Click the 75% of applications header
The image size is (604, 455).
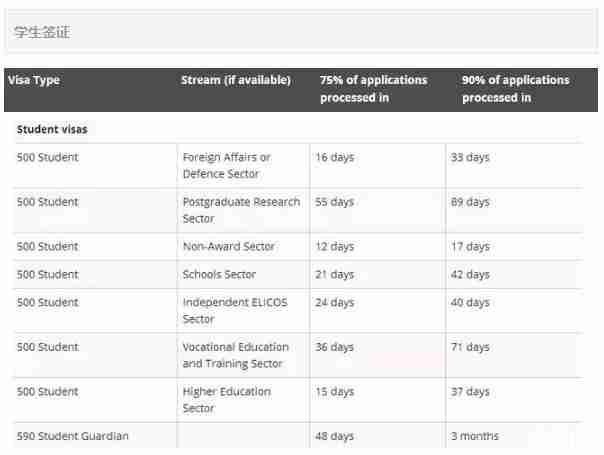click(x=373, y=89)
